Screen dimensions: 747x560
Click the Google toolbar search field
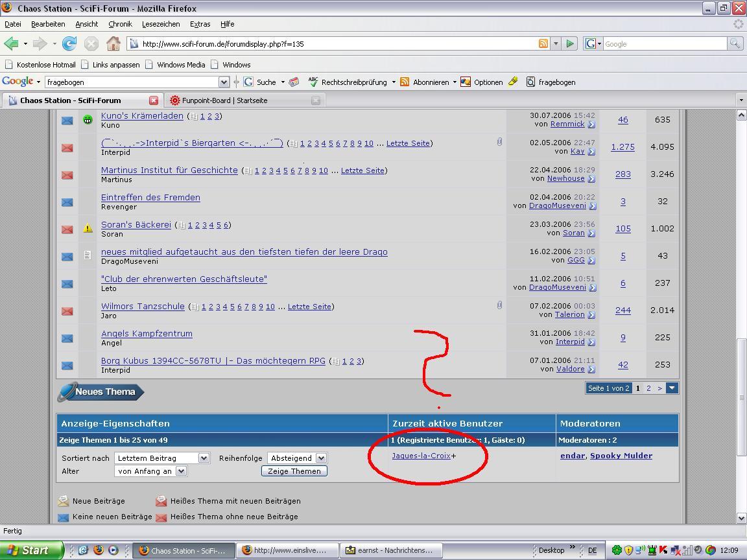132,82
